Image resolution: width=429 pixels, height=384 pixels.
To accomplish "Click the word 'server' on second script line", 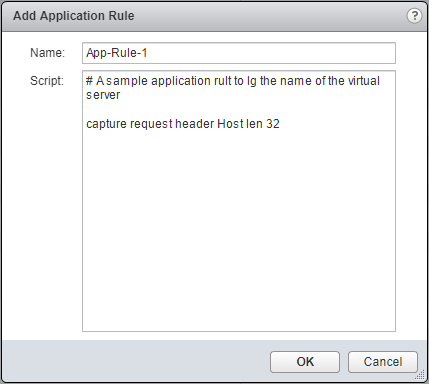I will [x=103, y=95].
